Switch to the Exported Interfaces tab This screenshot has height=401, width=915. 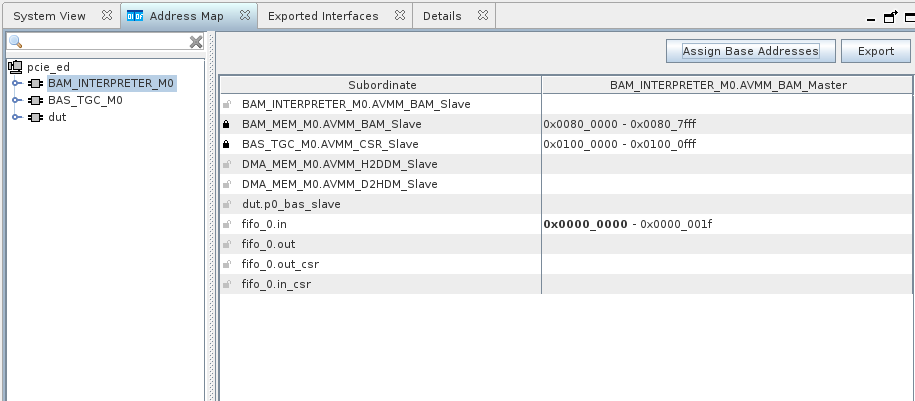click(323, 16)
